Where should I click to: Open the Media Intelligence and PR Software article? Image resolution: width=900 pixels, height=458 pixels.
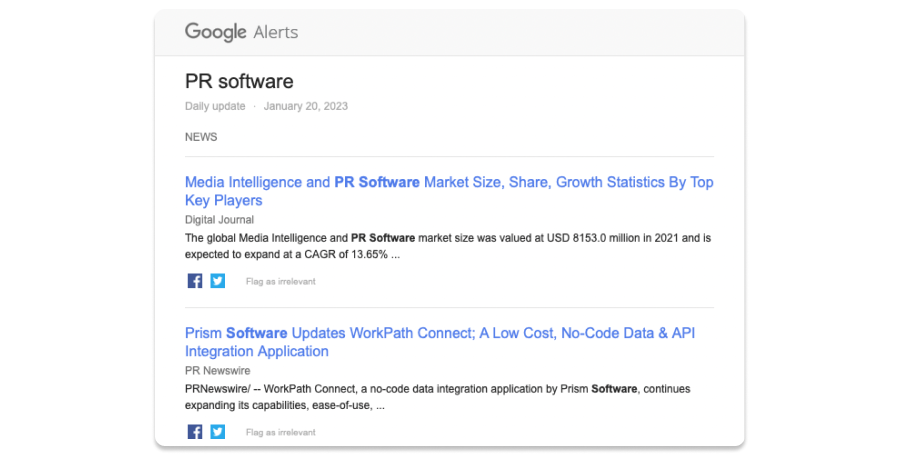click(x=448, y=191)
